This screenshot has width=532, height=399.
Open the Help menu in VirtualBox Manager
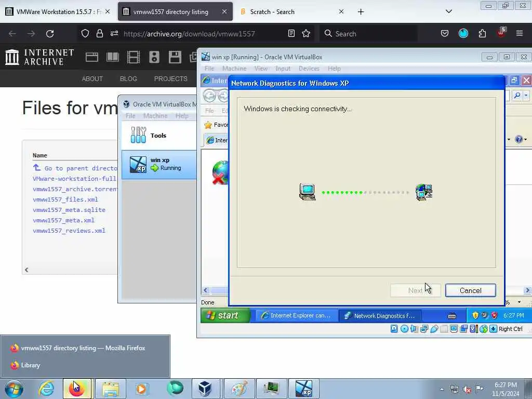click(x=182, y=116)
